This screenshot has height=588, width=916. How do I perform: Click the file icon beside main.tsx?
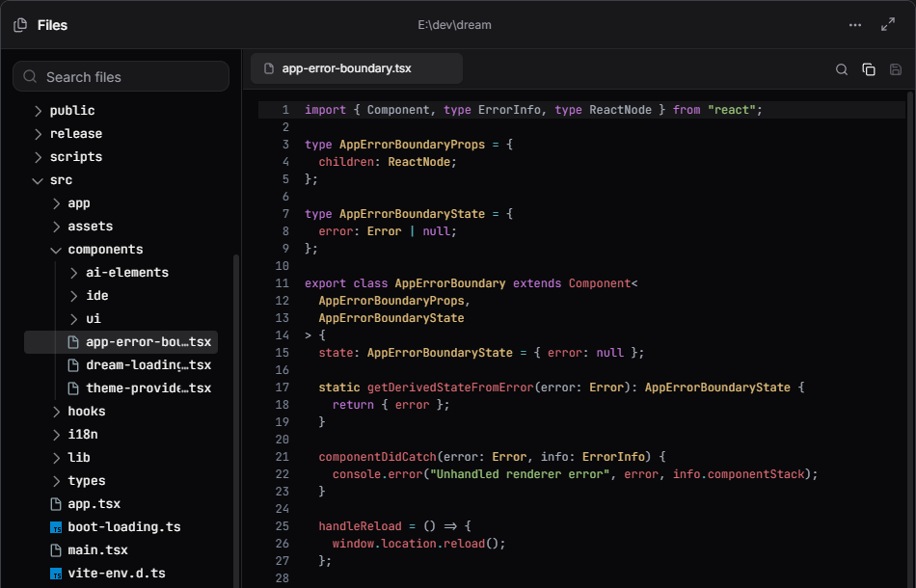point(56,550)
